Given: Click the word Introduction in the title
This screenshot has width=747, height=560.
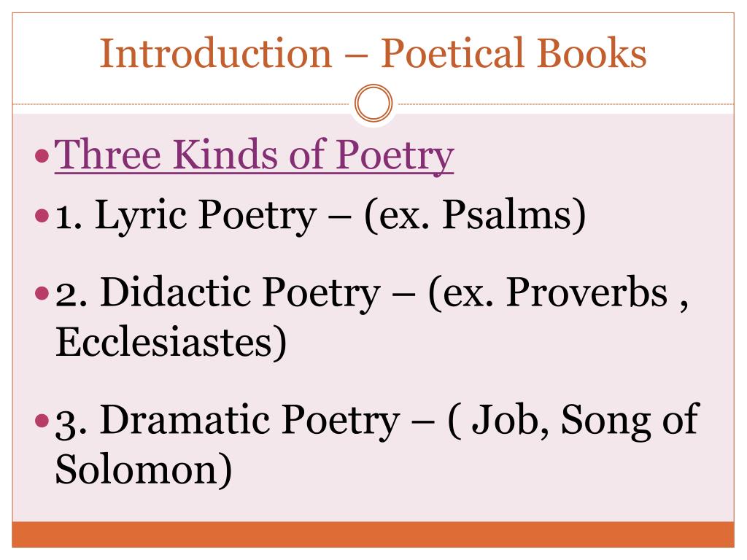Looking at the screenshot, I should tap(215, 52).
